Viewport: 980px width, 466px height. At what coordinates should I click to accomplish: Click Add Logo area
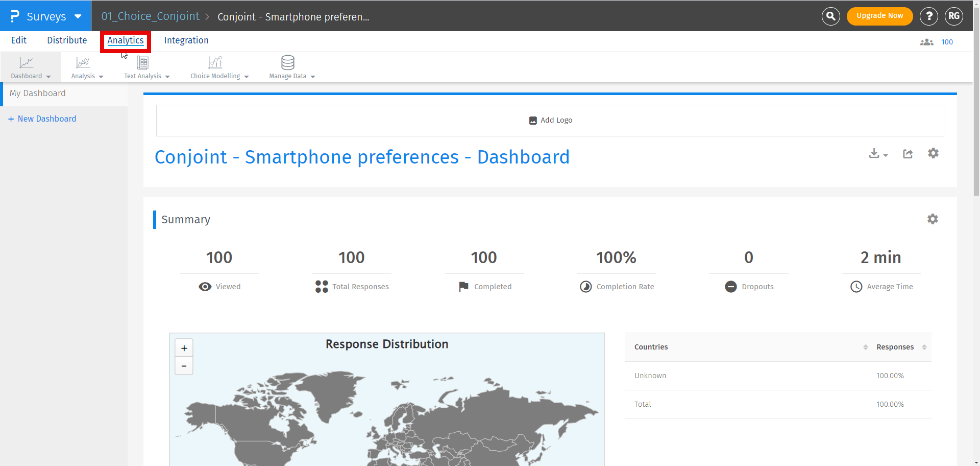click(550, 120)
